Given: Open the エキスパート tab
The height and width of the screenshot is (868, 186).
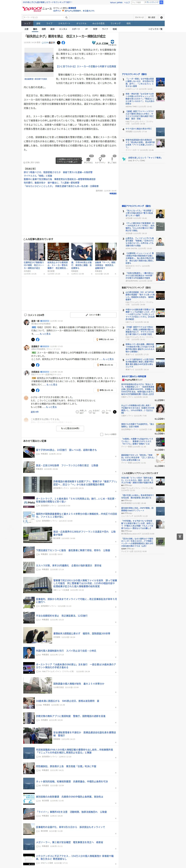Looking at the screenshot, I should tap(64, 24).
